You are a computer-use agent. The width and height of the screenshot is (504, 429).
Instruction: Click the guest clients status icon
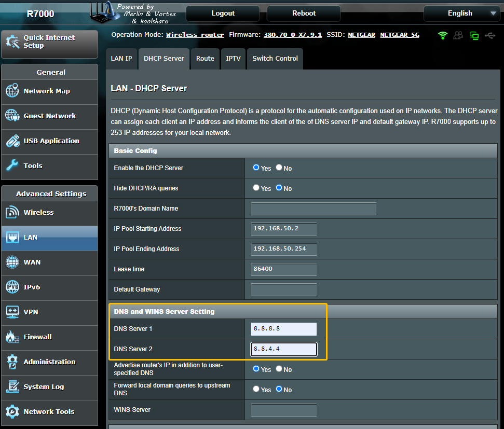pyautogui.click(x=458, y=35)
